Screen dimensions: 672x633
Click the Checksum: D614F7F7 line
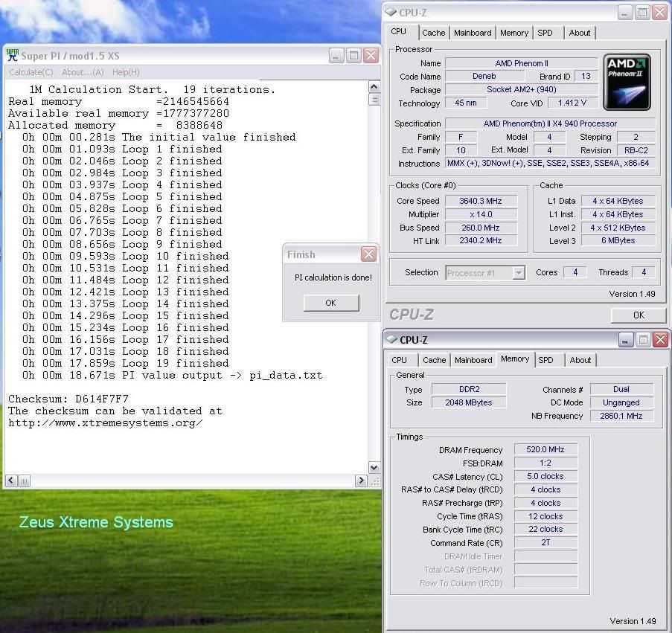(68, 399)
